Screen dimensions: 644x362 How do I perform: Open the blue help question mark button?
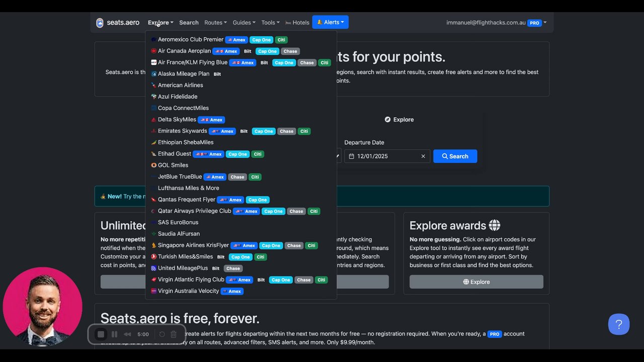point(619,324)
